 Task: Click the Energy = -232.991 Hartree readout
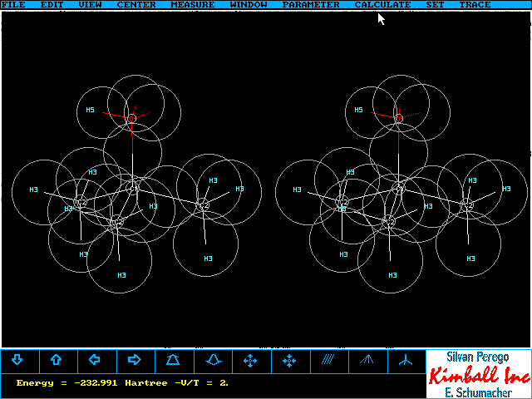tap(92, 383)
